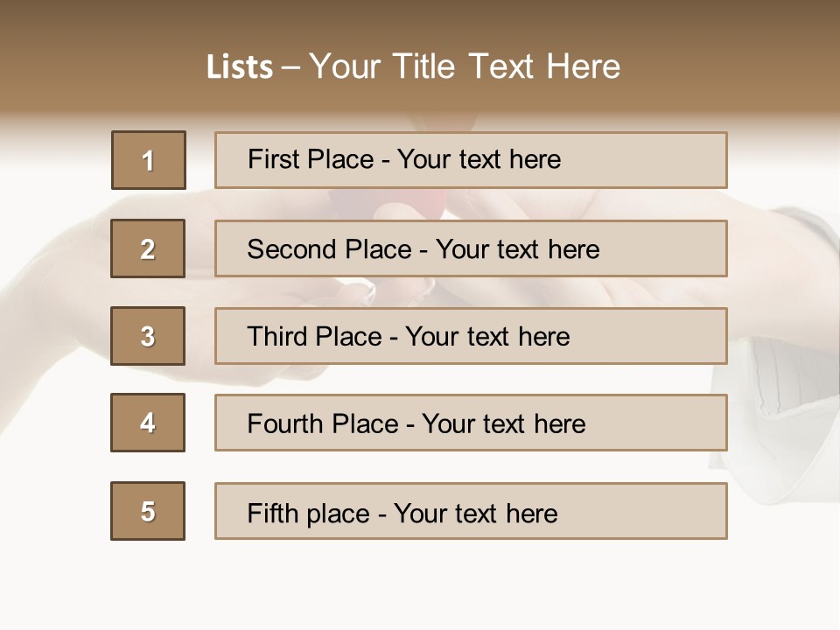840x630 pixels.
Task: Click the word Title in the heading
Action: click(x=425, y=67)
